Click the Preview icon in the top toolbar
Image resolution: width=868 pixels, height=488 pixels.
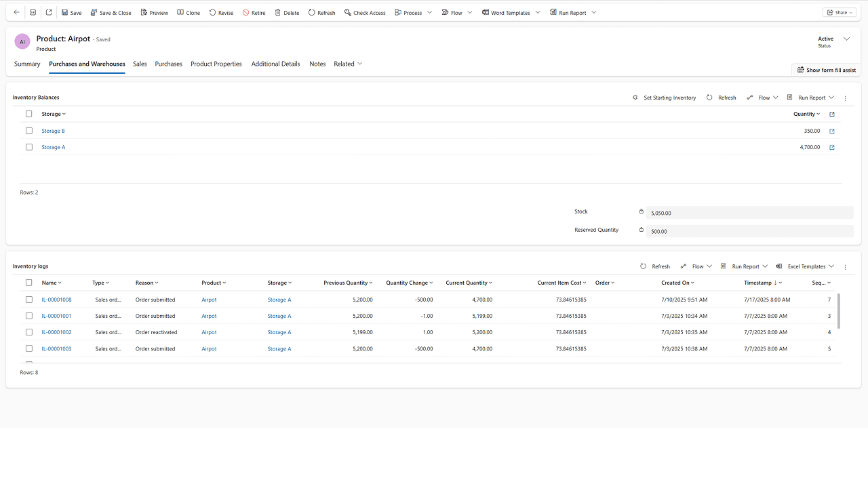[x=154, y=12]
